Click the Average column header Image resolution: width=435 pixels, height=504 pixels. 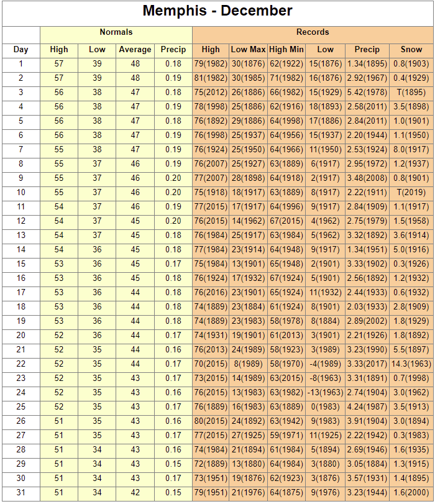[x=135, y=50]
